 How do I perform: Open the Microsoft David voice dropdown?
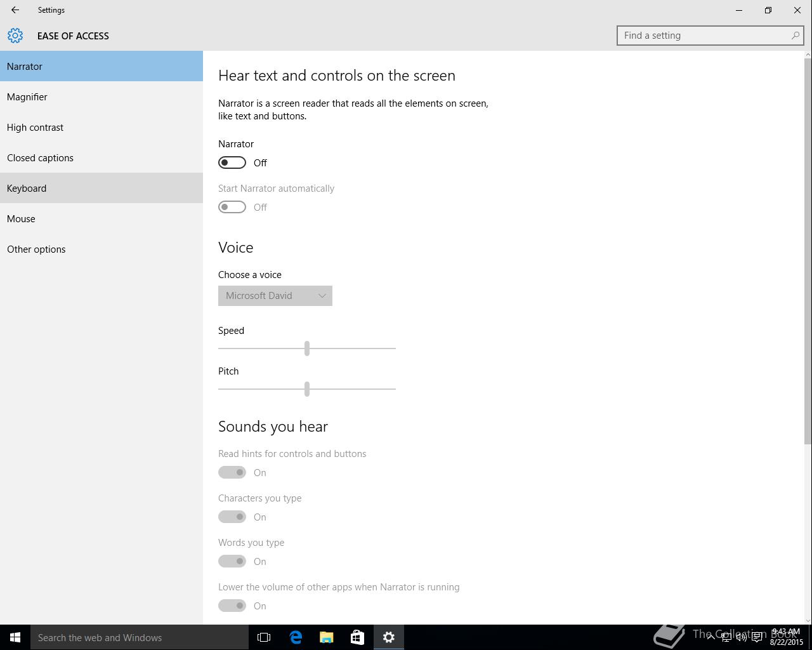(275, 296)
